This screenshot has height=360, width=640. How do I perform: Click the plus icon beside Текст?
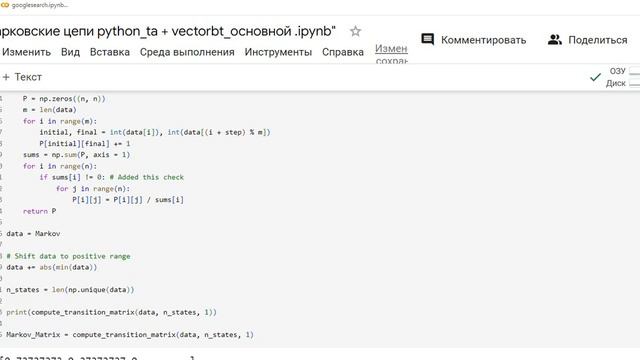[x=6, y=77]
